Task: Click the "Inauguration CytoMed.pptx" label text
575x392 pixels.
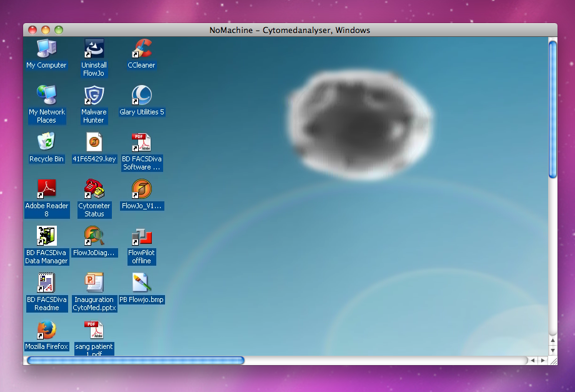Action: coord(94,304)
